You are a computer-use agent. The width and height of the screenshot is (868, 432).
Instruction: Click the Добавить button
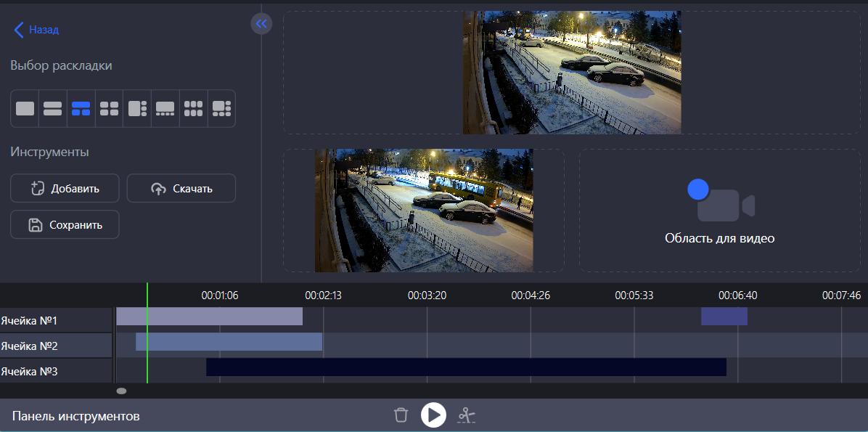[x=65, y=189]
